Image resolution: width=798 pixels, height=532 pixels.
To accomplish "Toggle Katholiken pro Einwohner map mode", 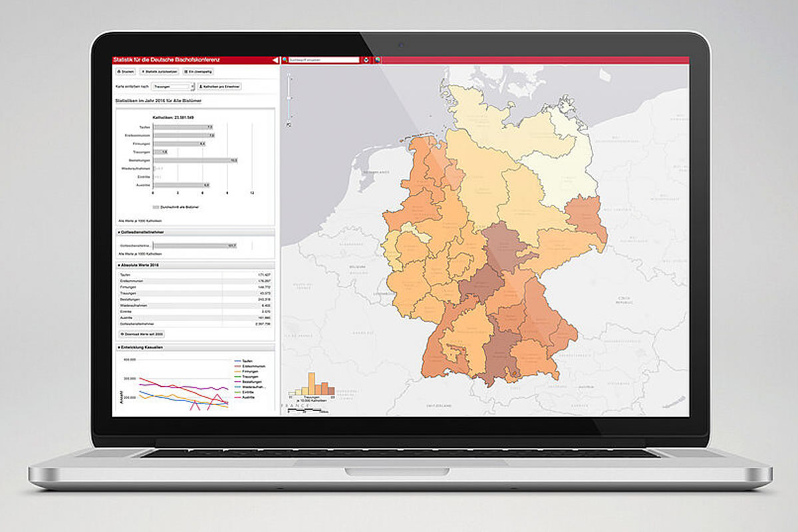I will coord(221,86).
